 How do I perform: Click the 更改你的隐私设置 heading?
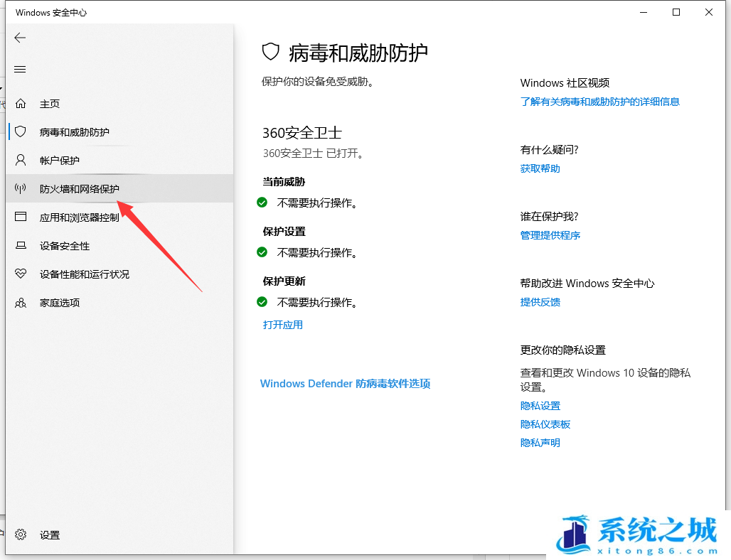(562, 350)
